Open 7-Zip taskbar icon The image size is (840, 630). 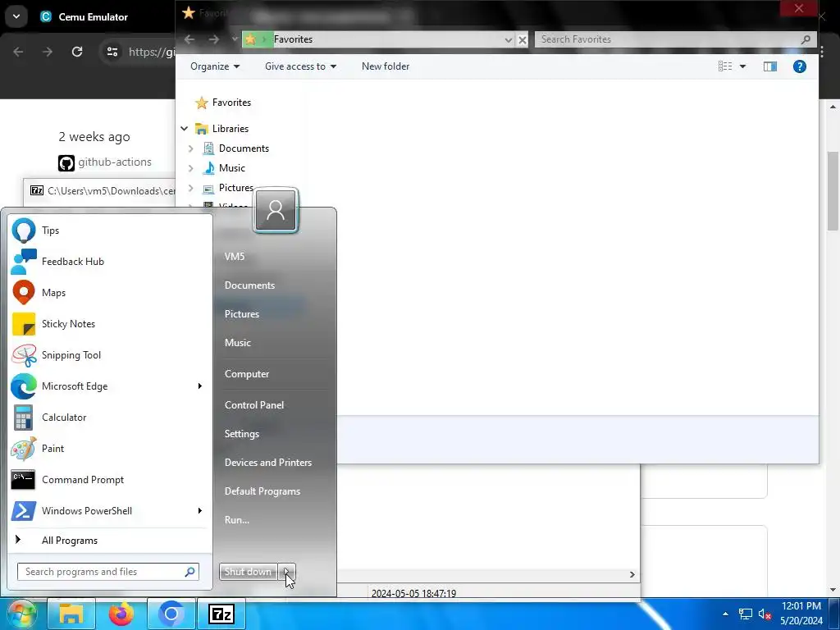pyautogui.click(x=221, y=614)
